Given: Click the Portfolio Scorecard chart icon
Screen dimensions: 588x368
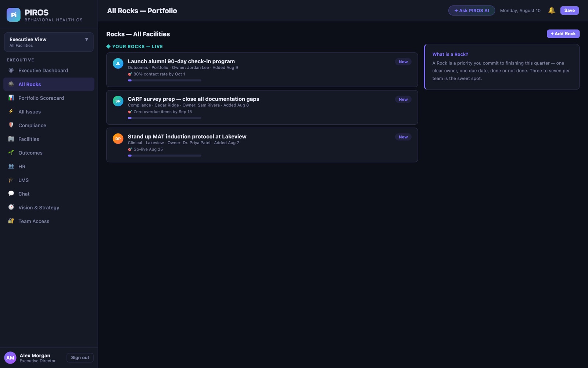Looking at the screenshot, I should pos(11,98).
